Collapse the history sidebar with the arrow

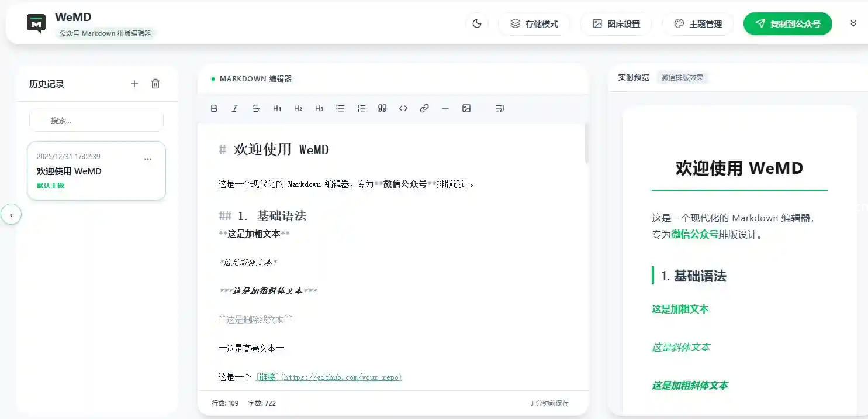11,215
